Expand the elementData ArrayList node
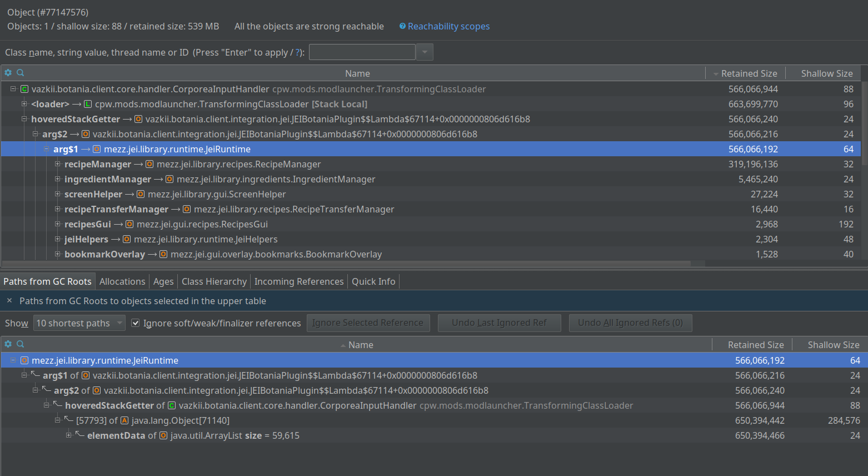This screenshot has width=868, height=476. click(x=68, y=435)
